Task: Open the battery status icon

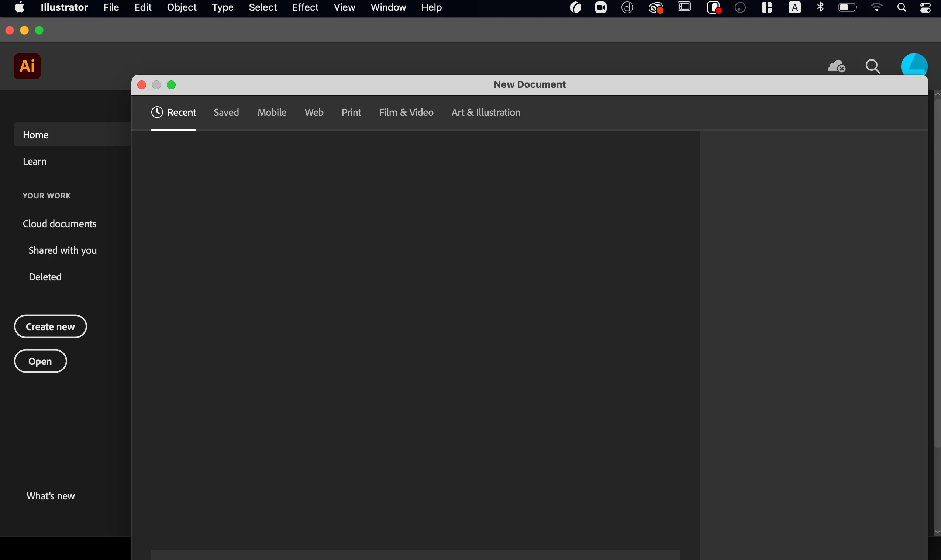Action: 847,7
